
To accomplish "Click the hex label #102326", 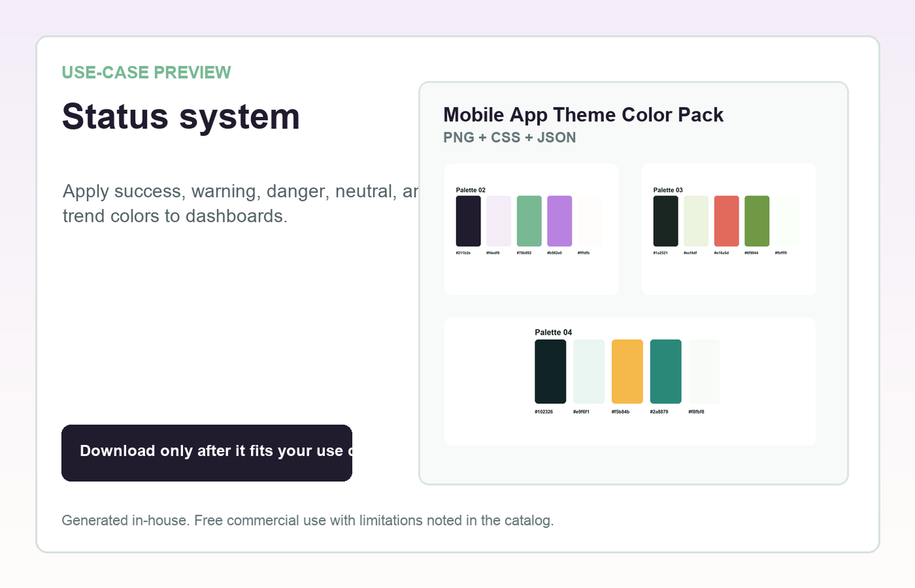I will 544,412.
